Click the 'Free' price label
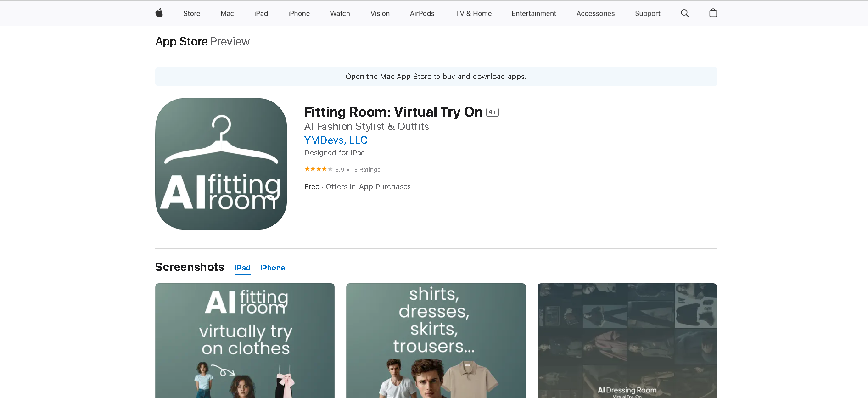Screen dimensions: 868x398 tap(312, 187)
